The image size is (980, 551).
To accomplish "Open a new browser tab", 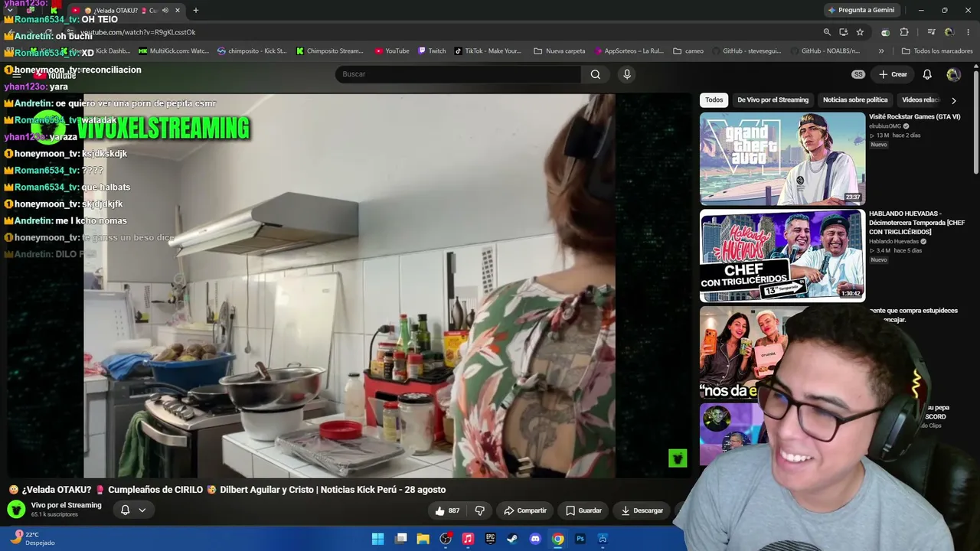I will (196, 10).
